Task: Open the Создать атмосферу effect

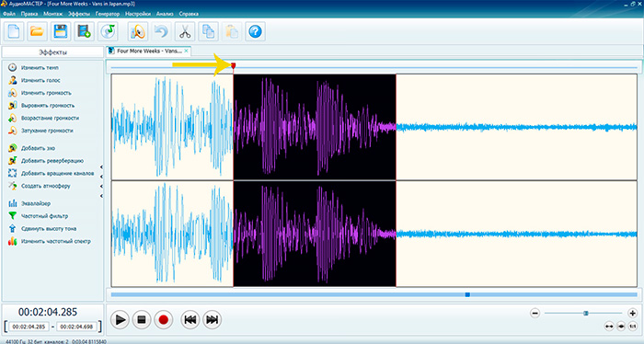Action: 40,186
